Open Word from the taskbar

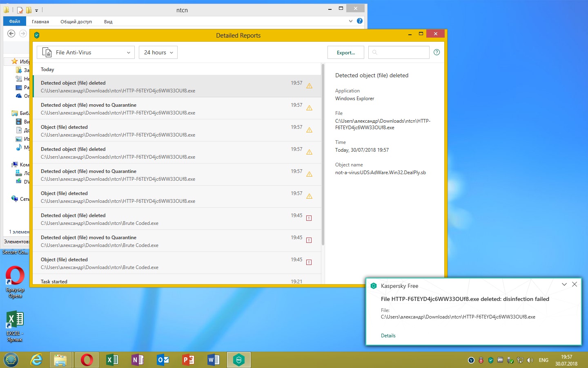tap(214, 360)
